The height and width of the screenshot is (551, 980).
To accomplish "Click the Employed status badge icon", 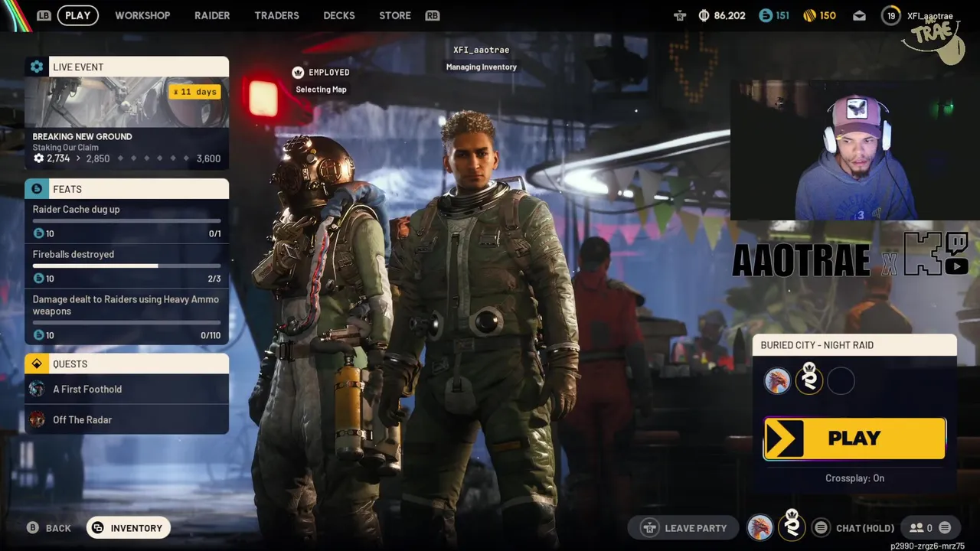I will [x=298, y=72].
